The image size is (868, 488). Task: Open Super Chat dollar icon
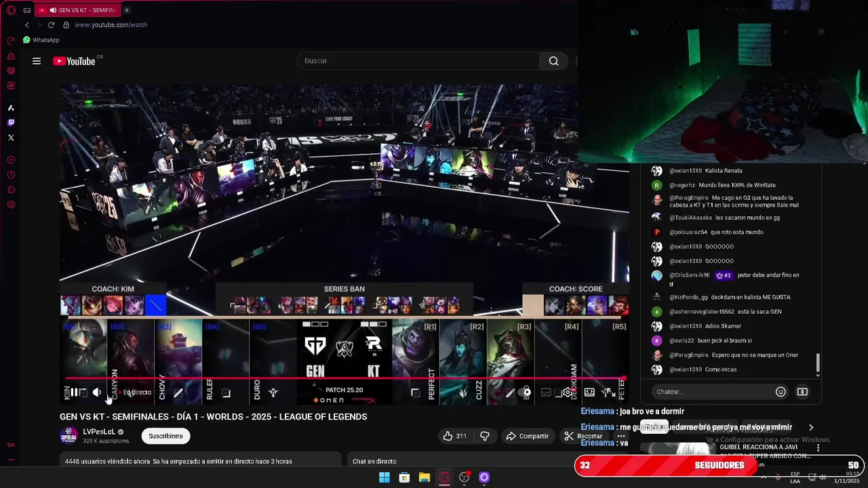[802, 392]
